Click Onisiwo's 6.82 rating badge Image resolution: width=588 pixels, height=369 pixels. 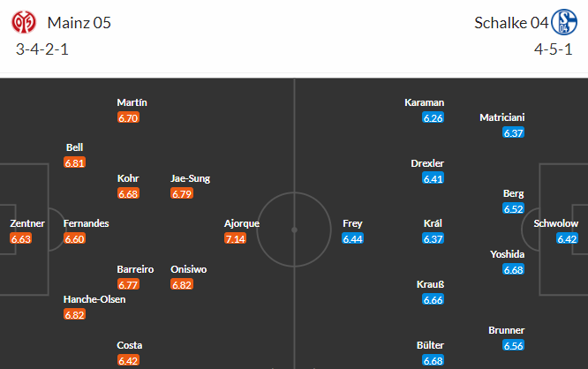[x=182, y=284]
